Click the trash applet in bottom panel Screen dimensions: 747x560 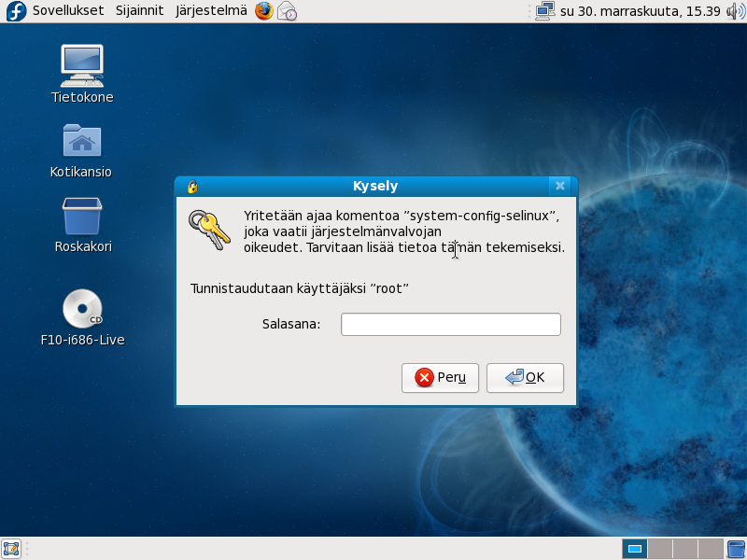point(736,549)
